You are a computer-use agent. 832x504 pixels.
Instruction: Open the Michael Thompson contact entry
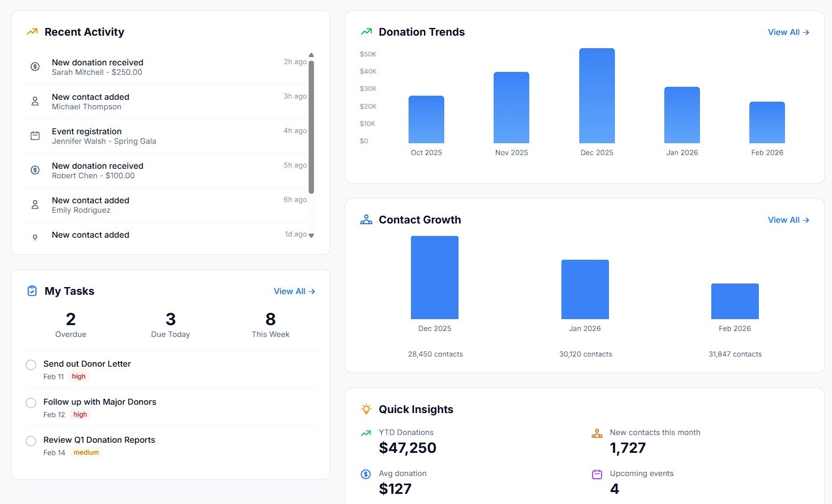pyautogui.click(x=167, y=102)
